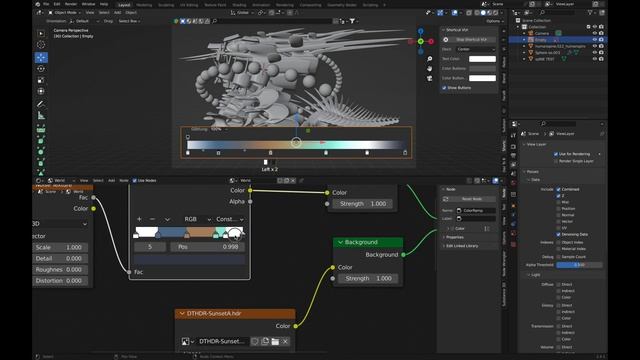Select the Sphere object in outliner
The image size is (640, 360).
click(x=548, y=53)
